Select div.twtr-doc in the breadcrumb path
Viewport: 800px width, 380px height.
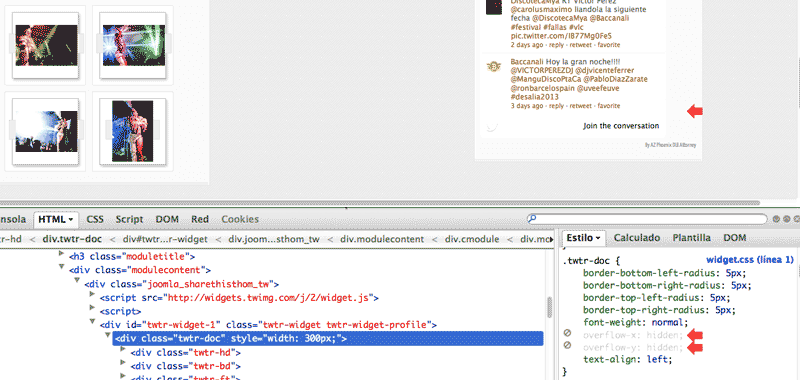(72, 239)
